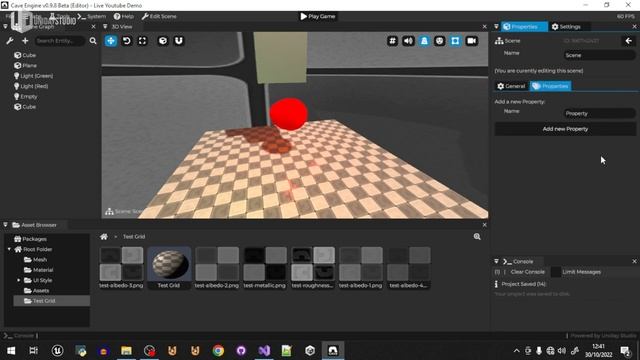This screenshot has height=360, width=640.
Task: Toggle the mask-face viewport option
Action: (x=440, y=41)
